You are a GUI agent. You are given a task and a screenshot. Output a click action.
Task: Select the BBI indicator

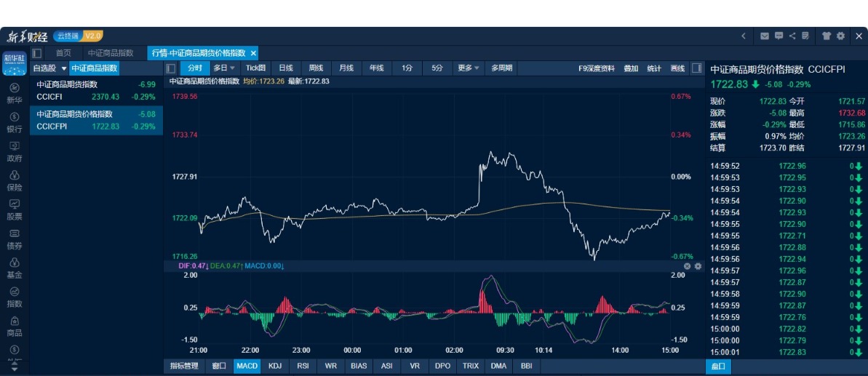click(527, 366)
